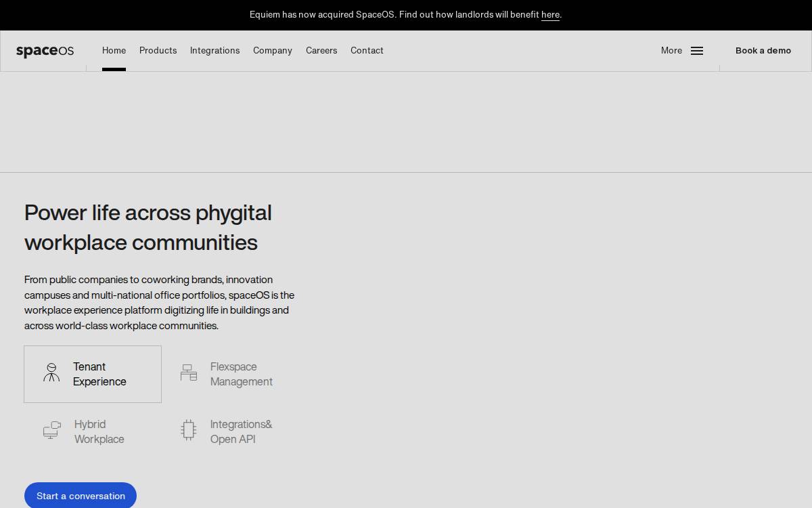Screen dimensions: 812x508
Task: Click the Integrations & Open API chip icon
Action: 189,429
